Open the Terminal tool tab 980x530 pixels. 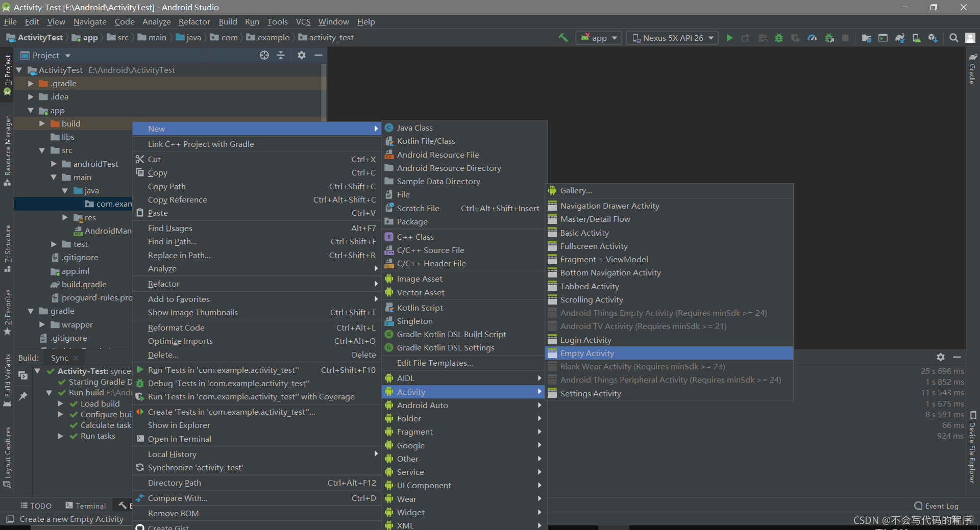click(86, 506)
